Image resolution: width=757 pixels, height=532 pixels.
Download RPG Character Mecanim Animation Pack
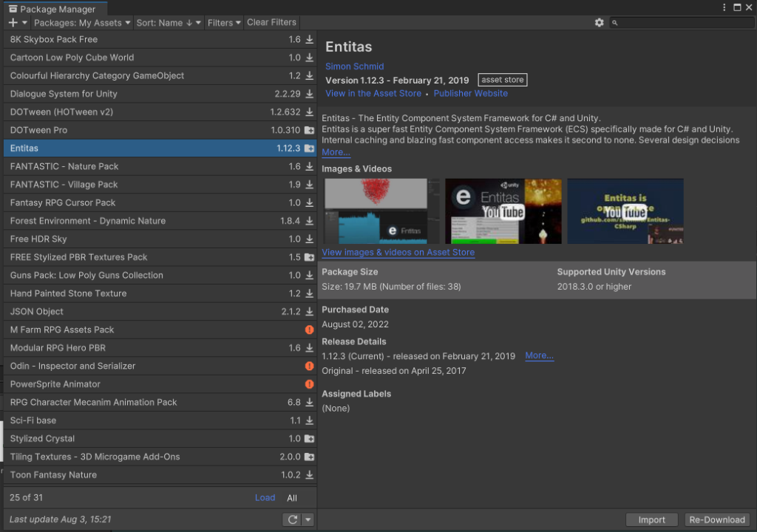310,402
